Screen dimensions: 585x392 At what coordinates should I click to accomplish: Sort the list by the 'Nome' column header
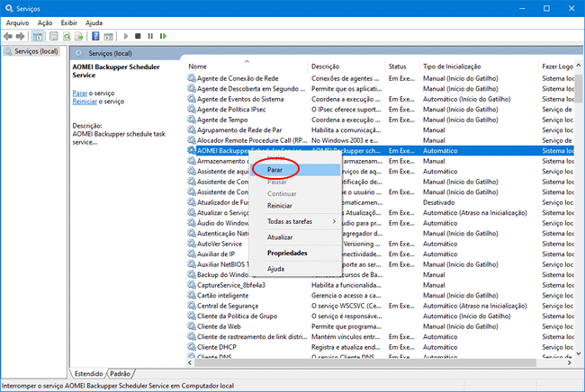click(198, 67)
